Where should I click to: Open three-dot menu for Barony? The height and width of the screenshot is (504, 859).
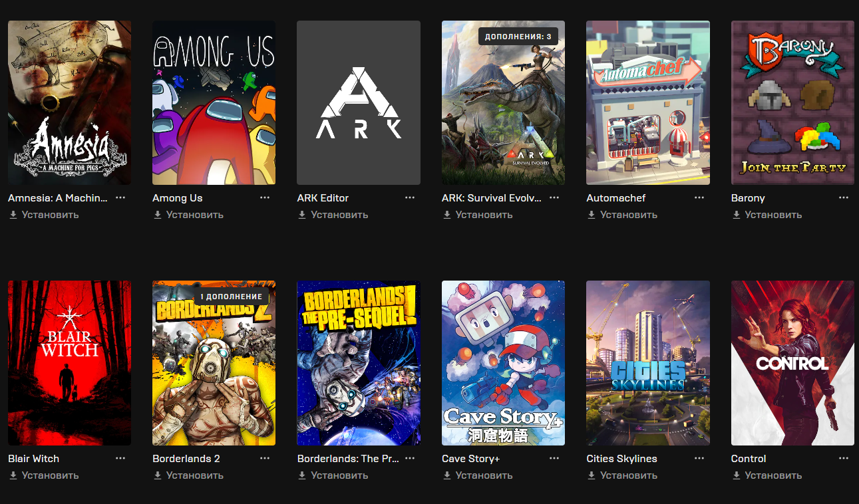pos(844,197)
